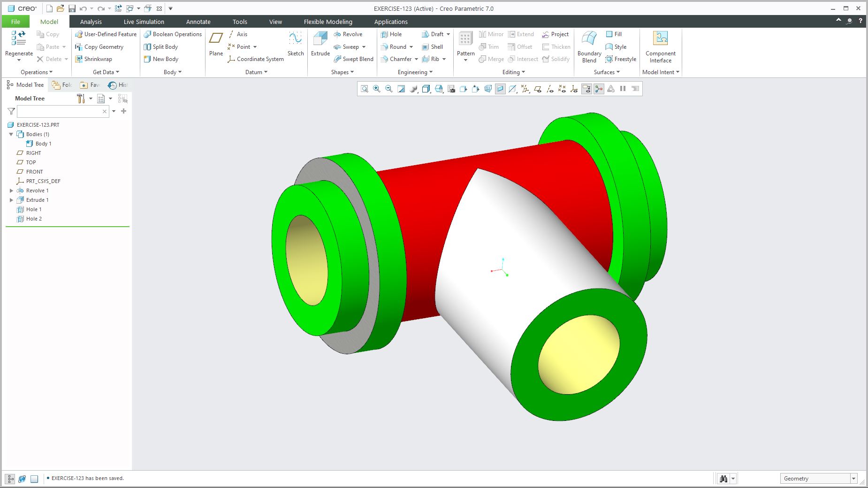
Task: Open the Freestyle surface tool
Action: tap(621, 59)
